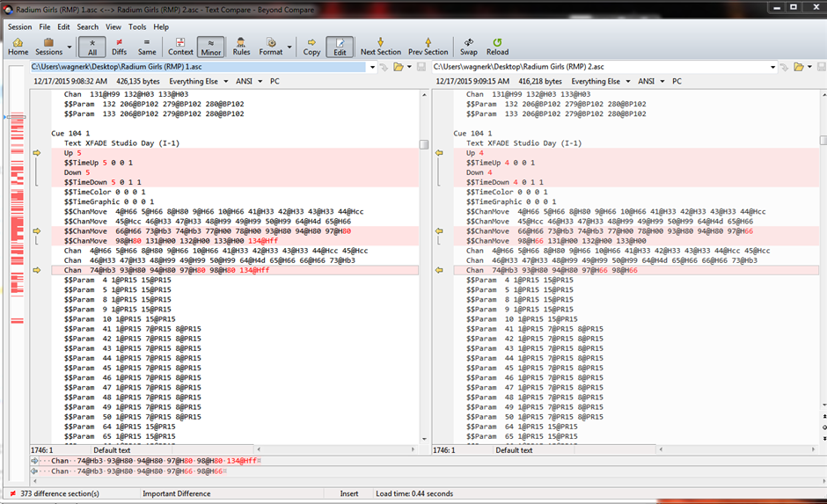Viewport: 827px width, 504px height.
Task: Click right pane parent-folder arrow icon
Action: click(784, 67)
